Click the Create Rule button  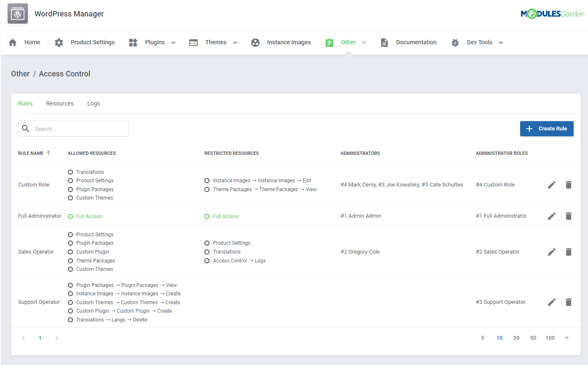(x=547, y=128)
